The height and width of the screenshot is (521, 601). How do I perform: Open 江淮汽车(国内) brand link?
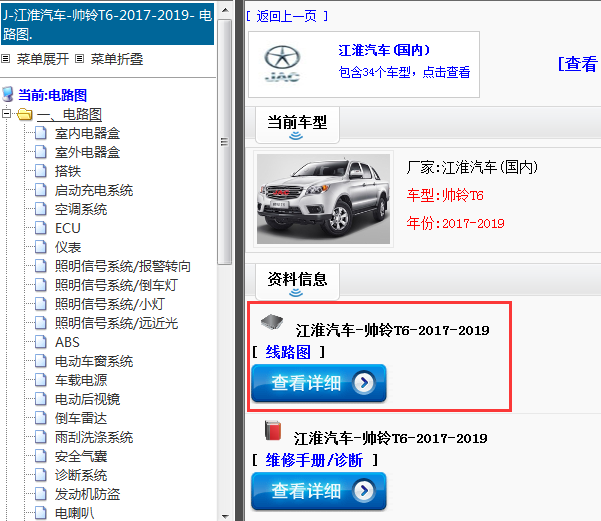[x=384, y=50]
